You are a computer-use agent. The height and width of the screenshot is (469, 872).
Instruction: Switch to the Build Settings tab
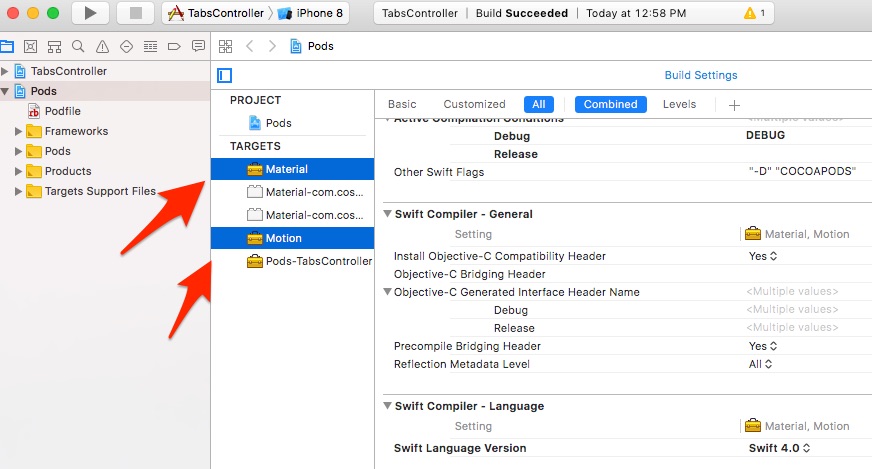pos(701,75)
